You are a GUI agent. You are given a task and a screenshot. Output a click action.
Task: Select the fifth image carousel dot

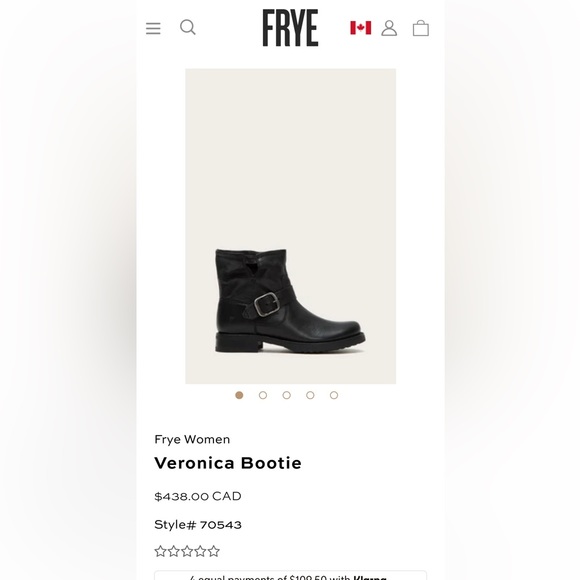click(334, 395)
